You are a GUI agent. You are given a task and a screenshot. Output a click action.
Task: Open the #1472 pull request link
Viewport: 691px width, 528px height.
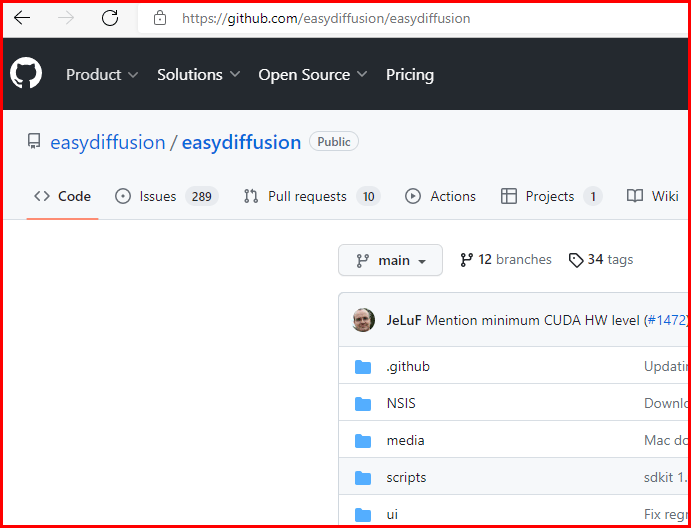click(666, 320)
